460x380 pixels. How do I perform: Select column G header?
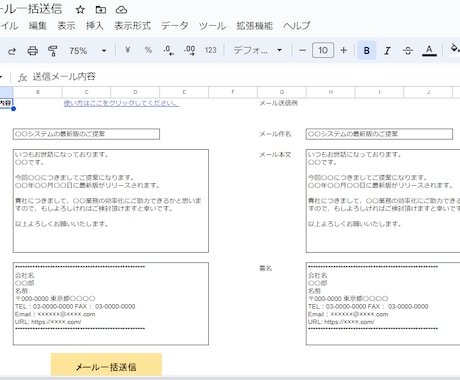click(282, 92)
